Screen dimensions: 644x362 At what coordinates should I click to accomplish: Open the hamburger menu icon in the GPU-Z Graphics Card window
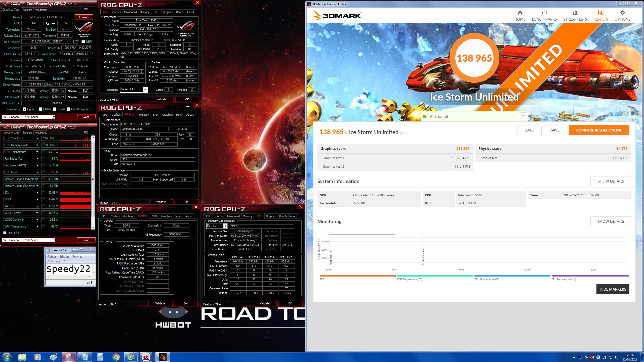pyautogui.click(x=93, y=9)
